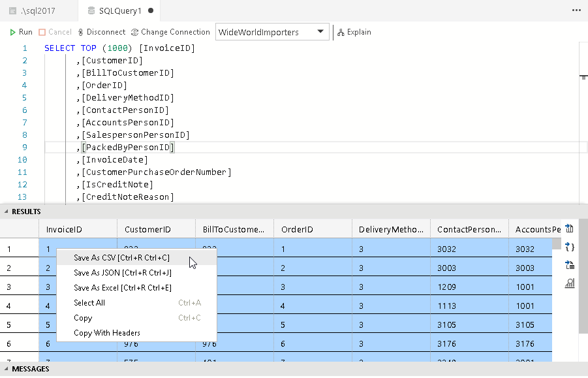Choose Save As Excel from context menu
588x378 pixels.
pyautogui.click(x=123, y=288)
